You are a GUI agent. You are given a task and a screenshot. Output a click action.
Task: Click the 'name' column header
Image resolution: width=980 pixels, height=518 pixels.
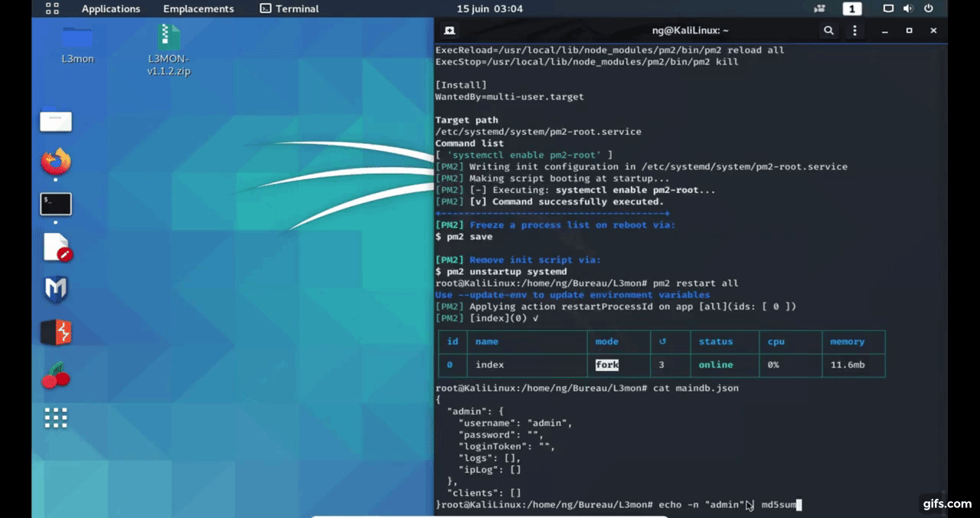(487, 342)
